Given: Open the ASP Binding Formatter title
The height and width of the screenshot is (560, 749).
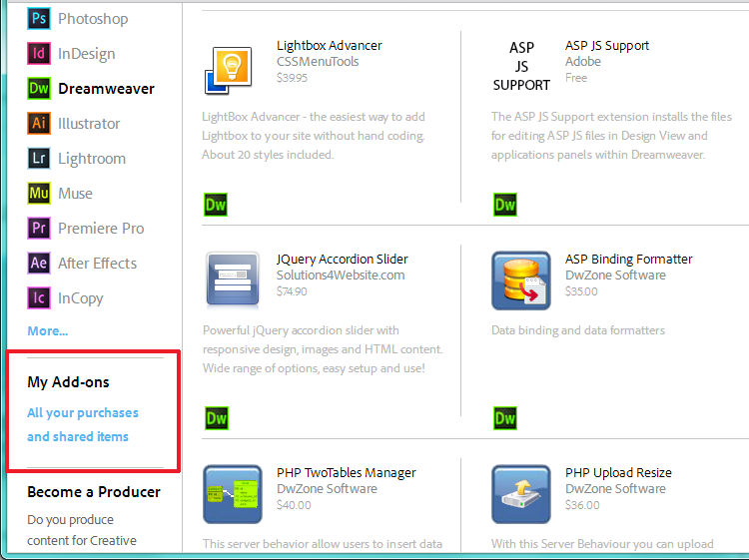Looking at the screenshot, I should [628, 260].
